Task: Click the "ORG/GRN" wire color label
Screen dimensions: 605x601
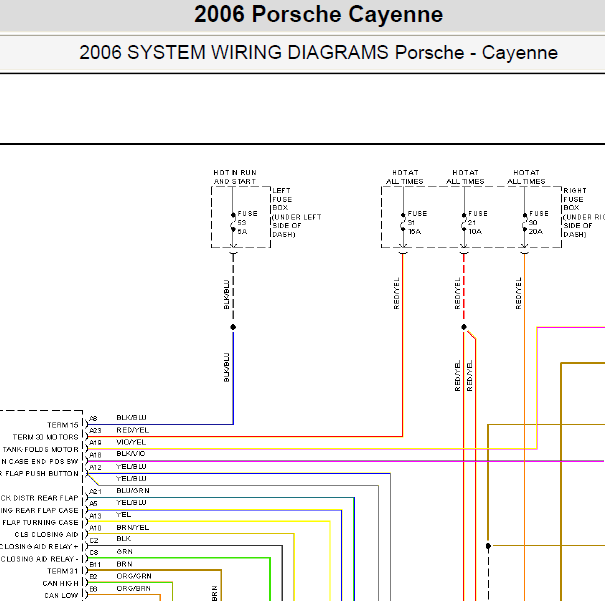Action: click(x=134, y=576)
